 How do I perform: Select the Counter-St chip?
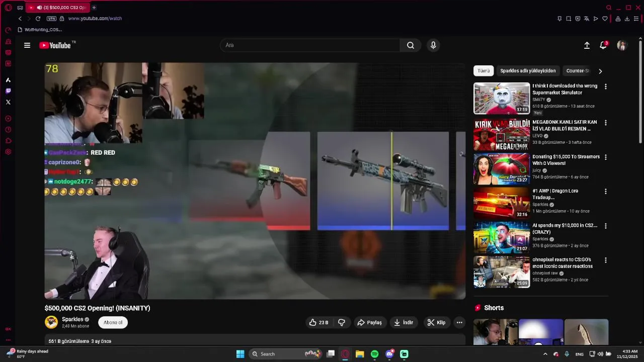(x=578, y=71)
